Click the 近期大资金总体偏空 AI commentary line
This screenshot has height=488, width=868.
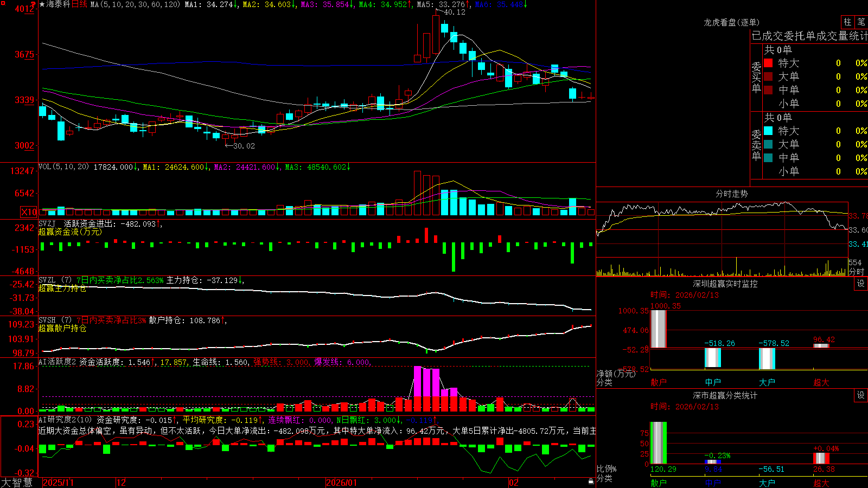[317, 431]
